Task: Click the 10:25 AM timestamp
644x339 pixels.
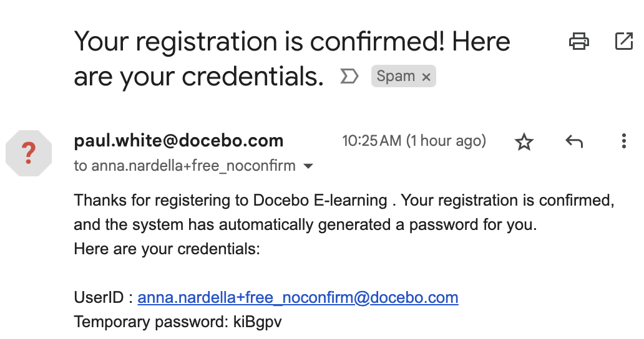Action: pyautogui.click(x=414, y=141)
